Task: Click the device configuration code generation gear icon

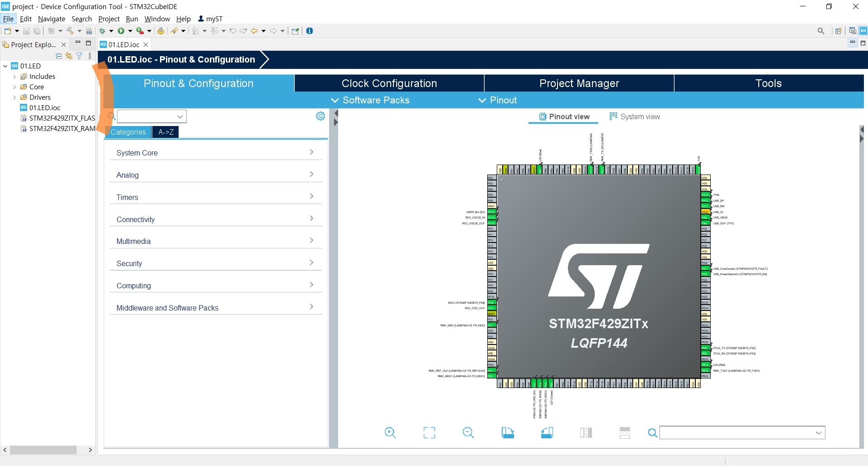Action: coord(160,31)
